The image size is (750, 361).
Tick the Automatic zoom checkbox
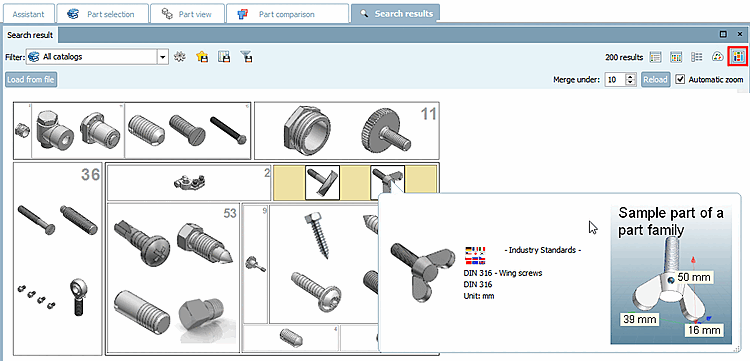pos(680,79)
